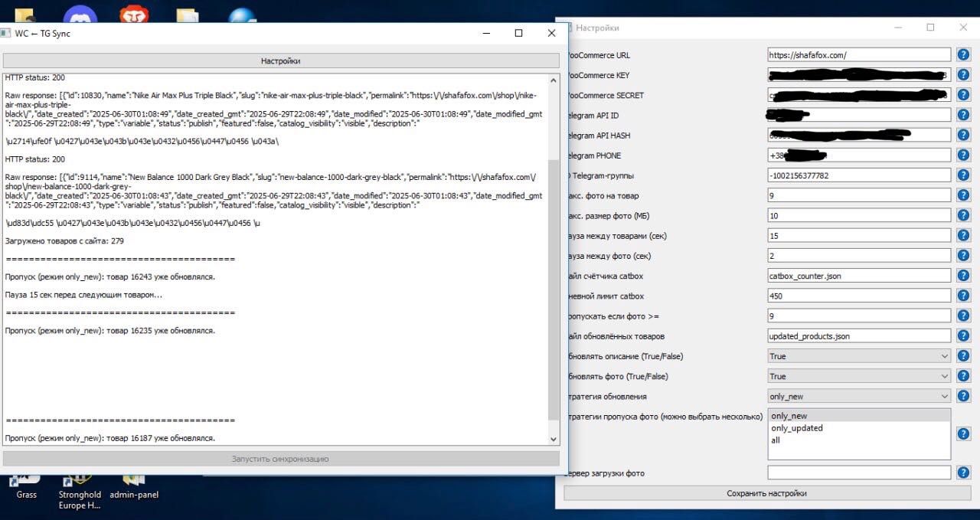980x520 pixels.
Task: Show help for Макс. размер фото (МБ)
Action: 963,216
